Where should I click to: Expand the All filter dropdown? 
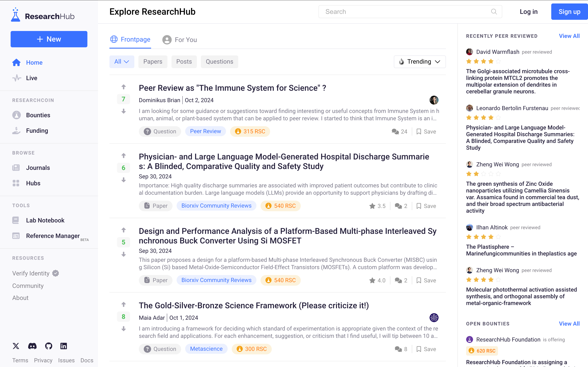pyautogui.click(x=122, y=62)
